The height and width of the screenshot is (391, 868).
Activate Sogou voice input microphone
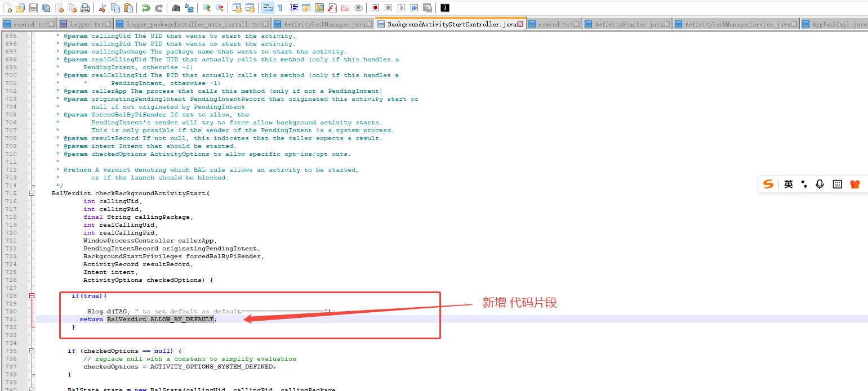[820, 184]
